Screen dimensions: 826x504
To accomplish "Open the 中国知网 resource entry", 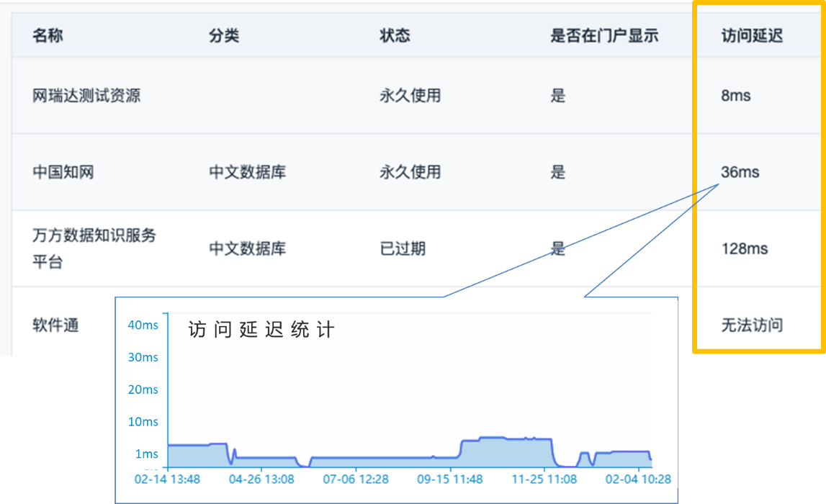I will pyautogui.click(x=63, y=172).
